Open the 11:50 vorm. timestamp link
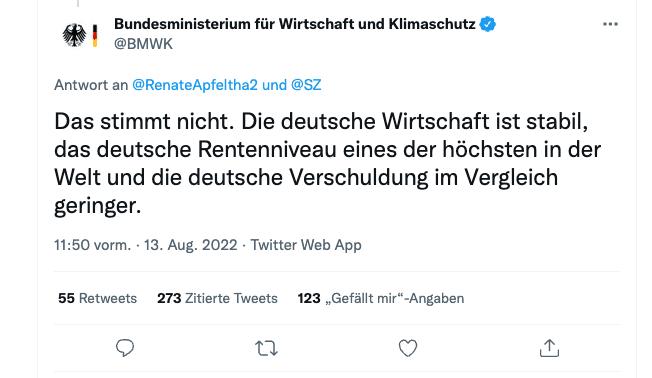 [x=93, y=245]
